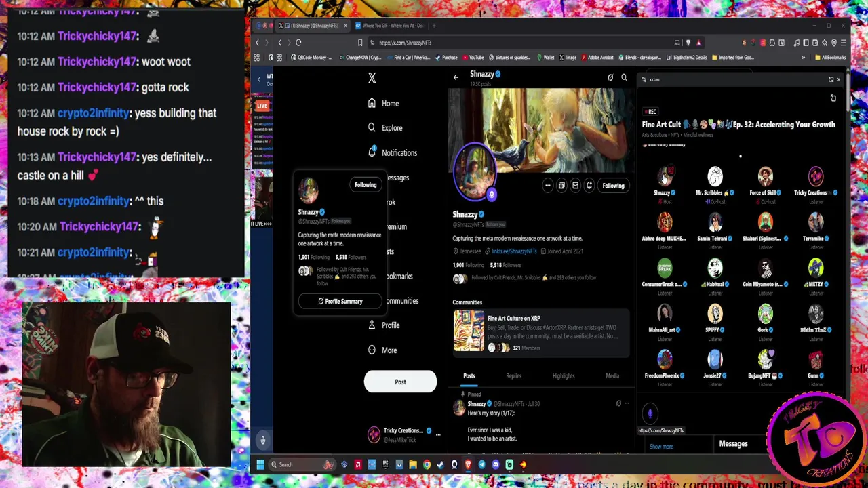This screenshot has width=868, height=488.
Task: Expand Space popup to full window
Action: pos(831,80)
